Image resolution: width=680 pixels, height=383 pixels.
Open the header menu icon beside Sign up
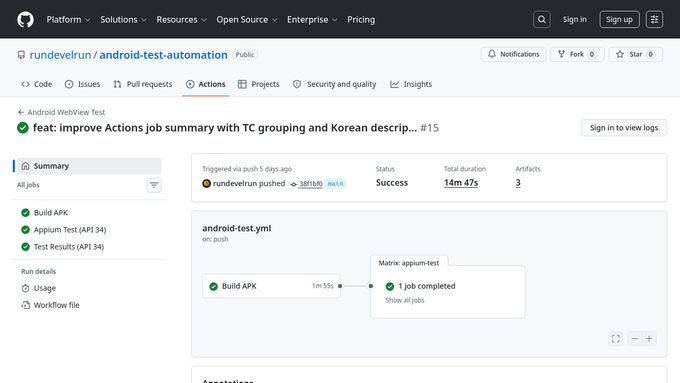(654, 20)
